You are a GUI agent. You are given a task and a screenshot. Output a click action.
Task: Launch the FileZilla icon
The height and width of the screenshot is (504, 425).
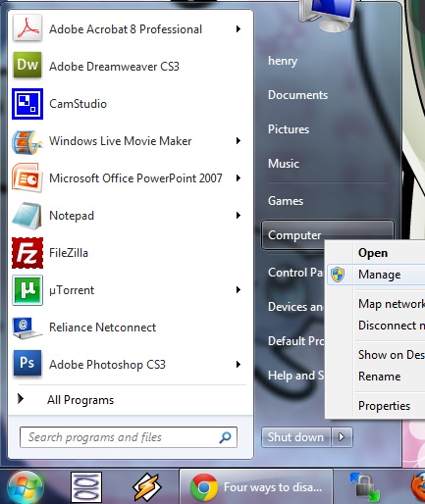click(x=27, y=253)
